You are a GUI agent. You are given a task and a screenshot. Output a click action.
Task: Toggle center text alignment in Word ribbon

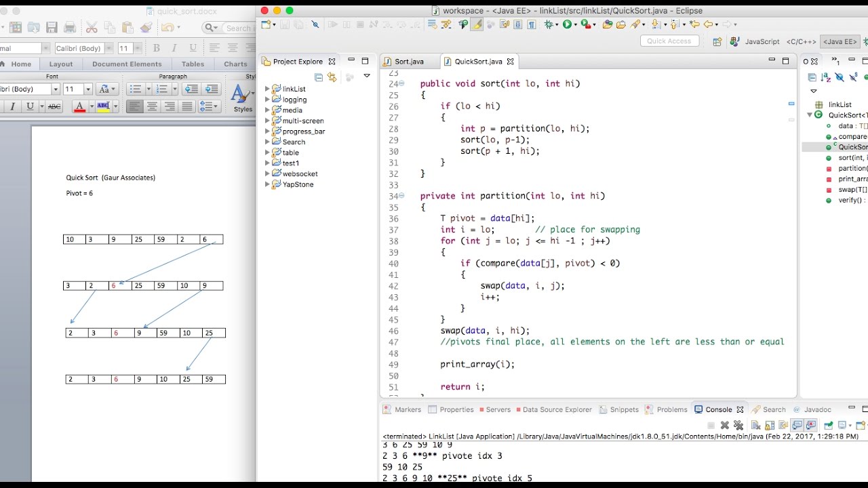click(153, 106)
